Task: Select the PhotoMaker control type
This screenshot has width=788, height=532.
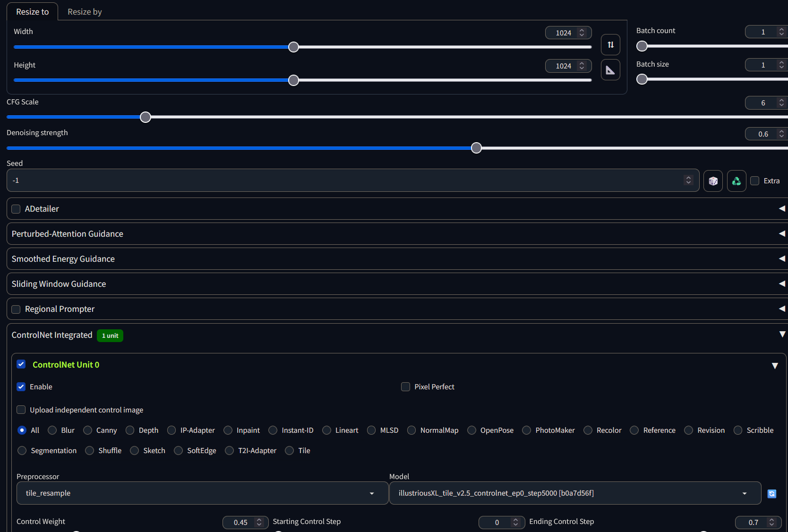Action: click(527, 430)
